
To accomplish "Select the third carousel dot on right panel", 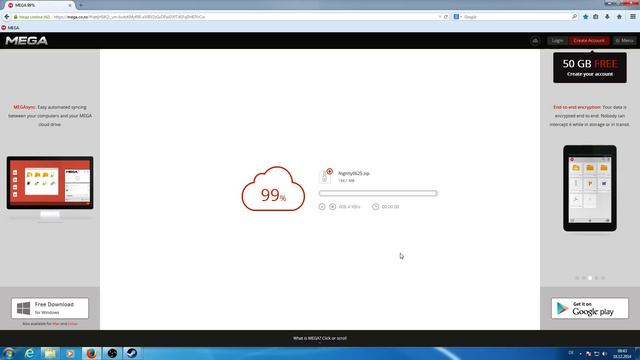I will click(590, 278).
